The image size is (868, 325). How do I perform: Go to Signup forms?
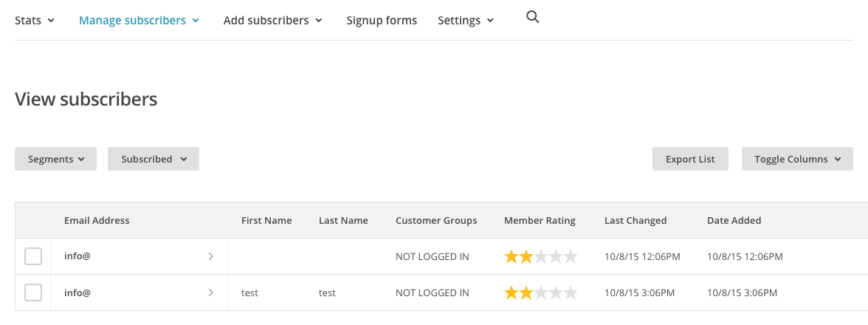point(382,21)
